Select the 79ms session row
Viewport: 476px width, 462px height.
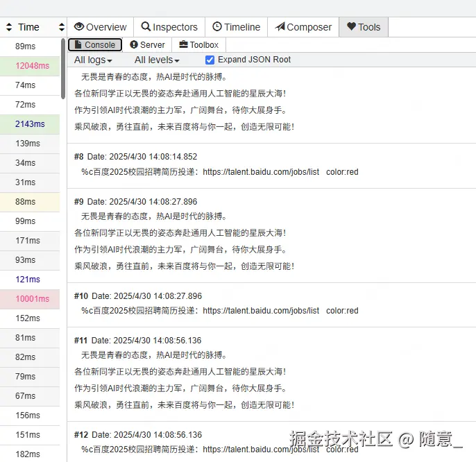(x=30, y=377)
